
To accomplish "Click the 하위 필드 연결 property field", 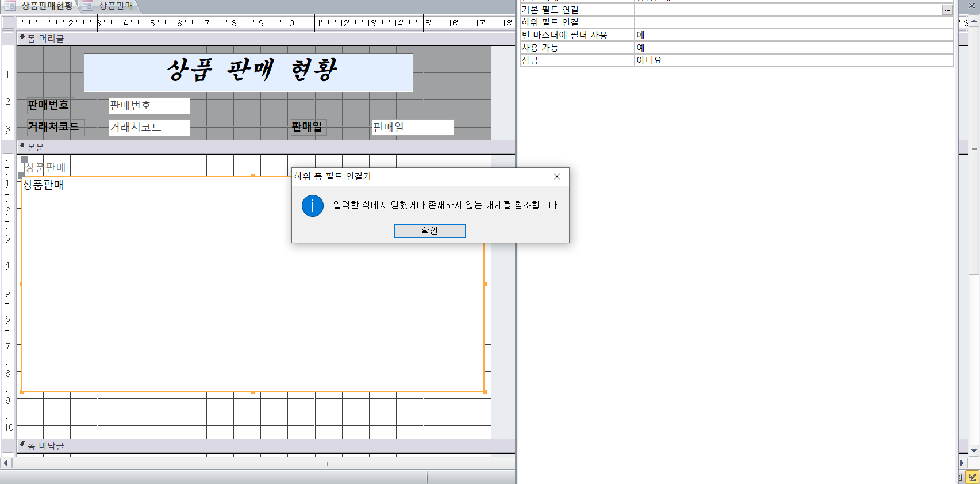I will click(x=793, y=22).
